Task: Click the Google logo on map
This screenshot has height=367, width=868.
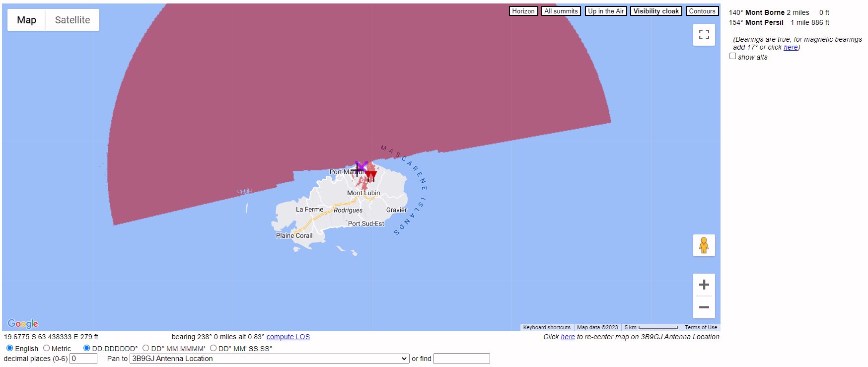Action: point(23,324)
